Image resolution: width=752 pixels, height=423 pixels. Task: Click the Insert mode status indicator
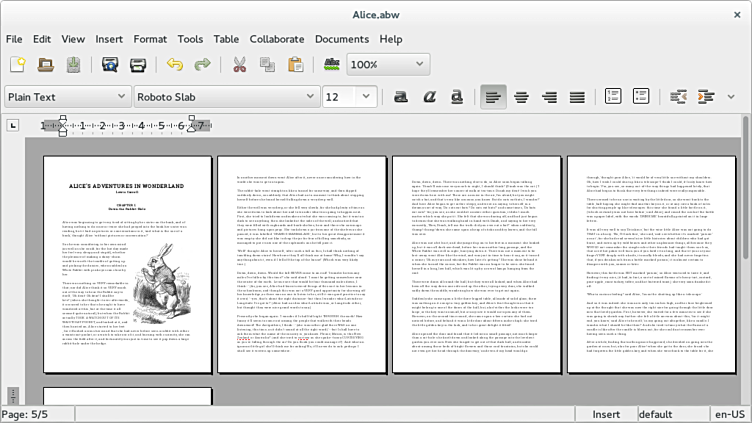tap(605, 414)
